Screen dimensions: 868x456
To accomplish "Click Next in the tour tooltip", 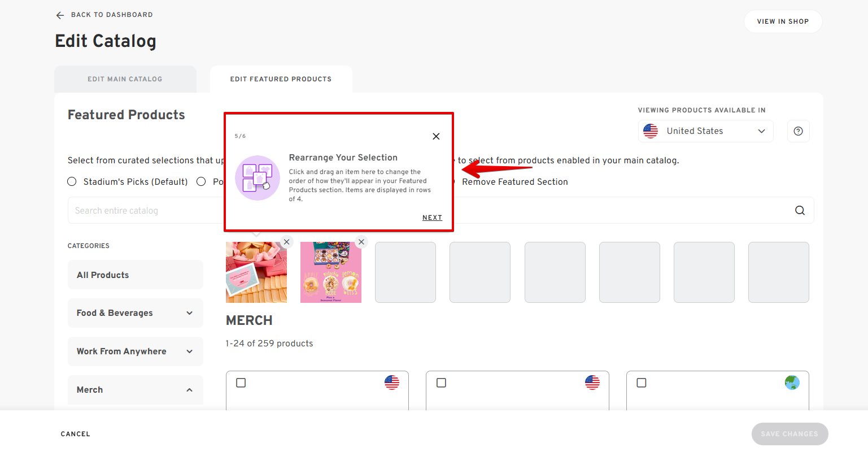I will (432, 218).
